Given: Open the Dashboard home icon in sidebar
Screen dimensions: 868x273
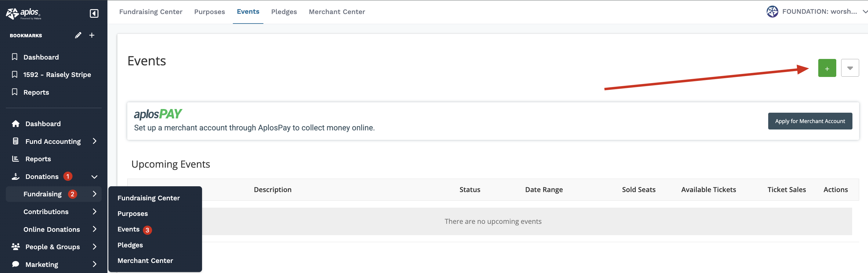Looking at the screenshot, I should (16, 124).
